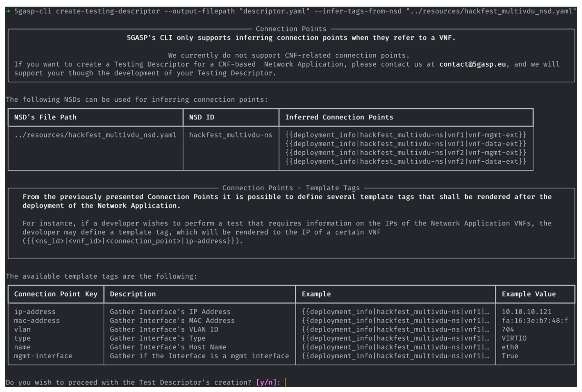The width and height of the screenshot is (582, 392).
Task: Select the hackfest_multivdu-ns NSD ID cell
Action: point(231,135)
